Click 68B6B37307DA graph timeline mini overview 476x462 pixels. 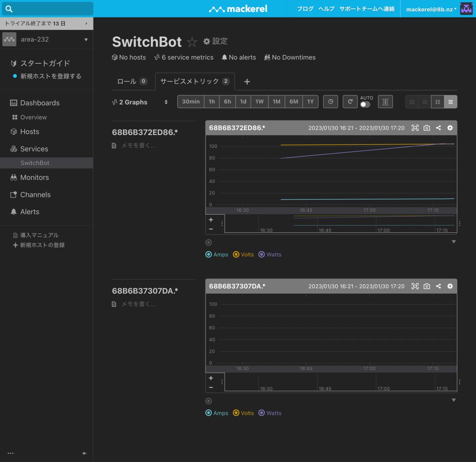click(x=341, y=382)
